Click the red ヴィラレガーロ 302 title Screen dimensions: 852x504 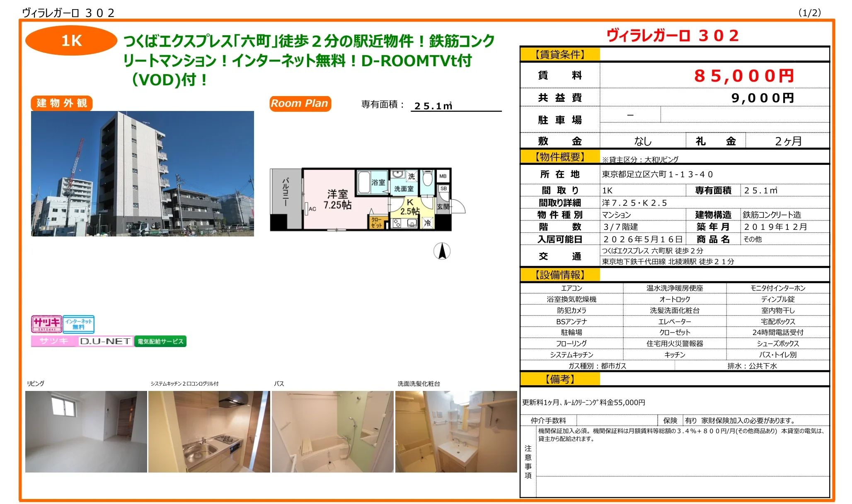point(673,36)
